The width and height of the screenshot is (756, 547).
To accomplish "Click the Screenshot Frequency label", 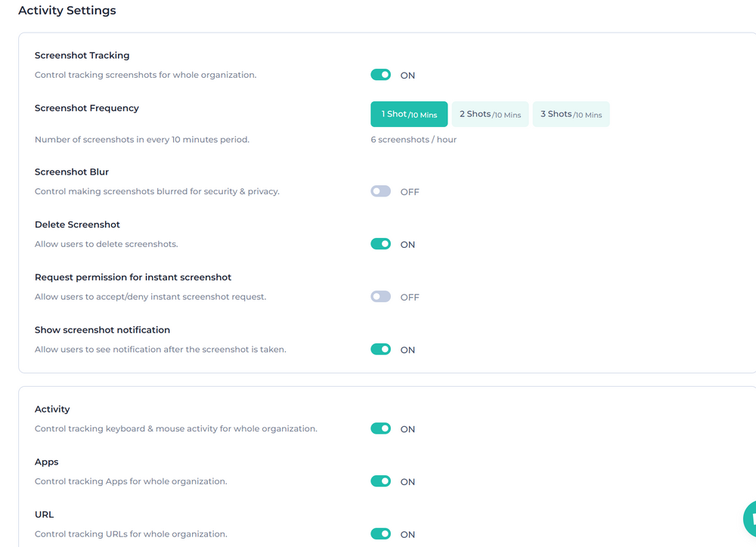I will 86,108.
